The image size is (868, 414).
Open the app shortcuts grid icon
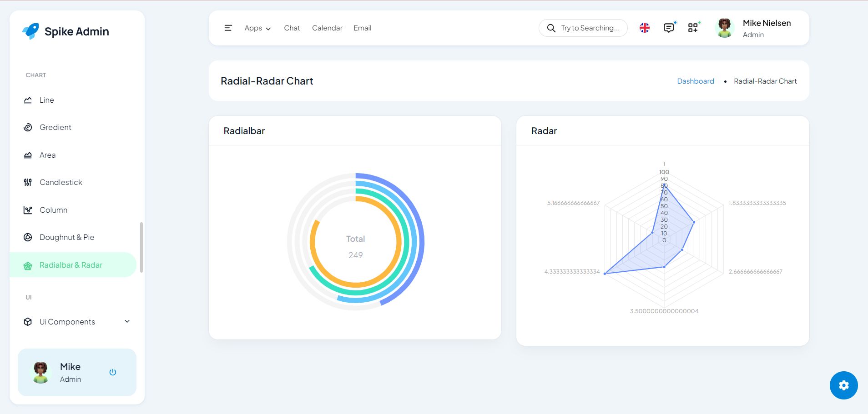pos(692,28)
